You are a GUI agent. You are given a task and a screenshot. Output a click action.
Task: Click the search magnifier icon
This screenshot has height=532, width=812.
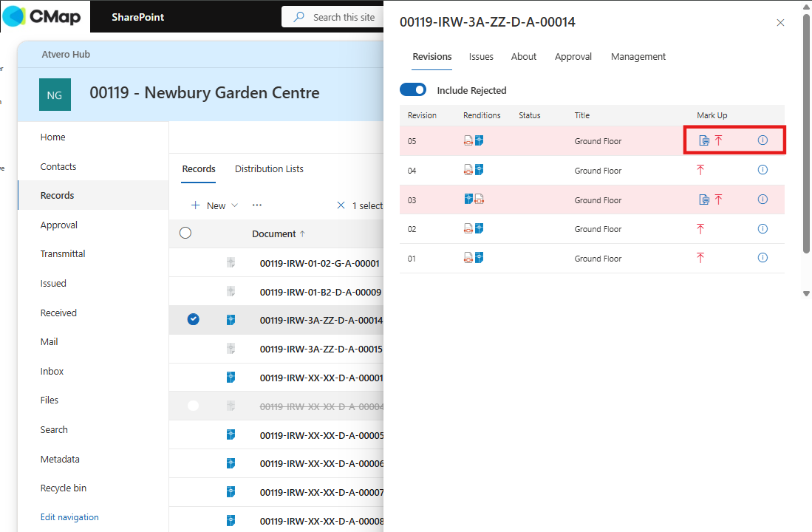pos(298,17)
